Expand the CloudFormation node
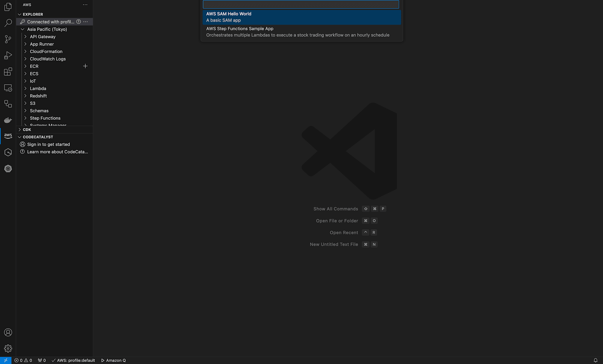 (25, 51)
